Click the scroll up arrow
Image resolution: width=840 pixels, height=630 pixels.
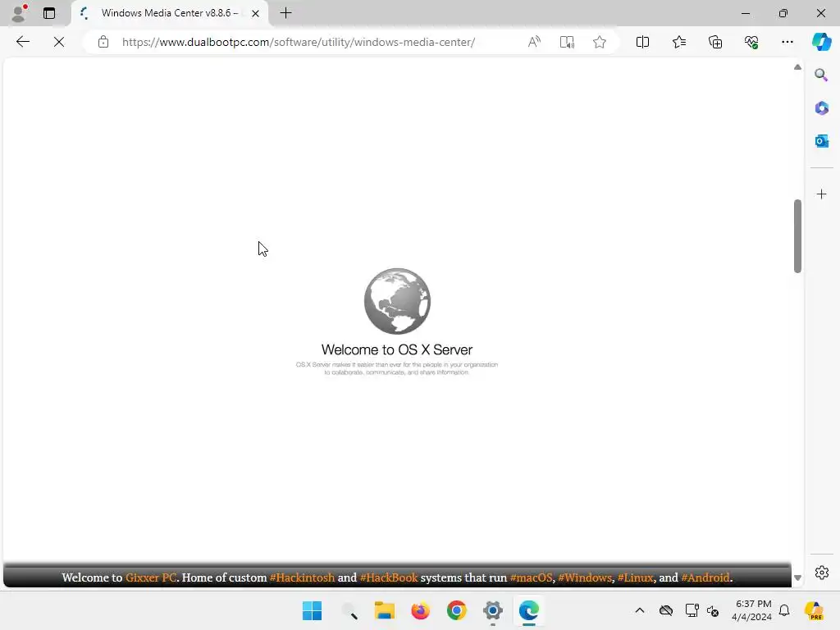[x=797, y=67]
